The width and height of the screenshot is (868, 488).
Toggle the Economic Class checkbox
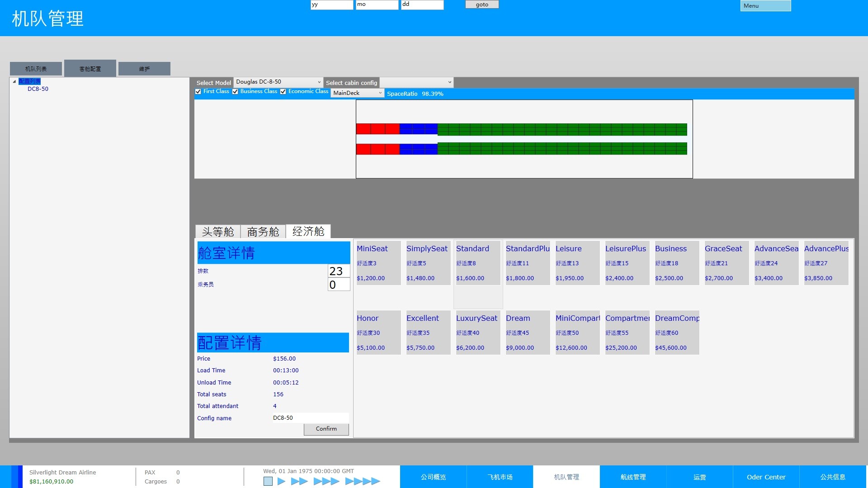[x=283, y=92]
